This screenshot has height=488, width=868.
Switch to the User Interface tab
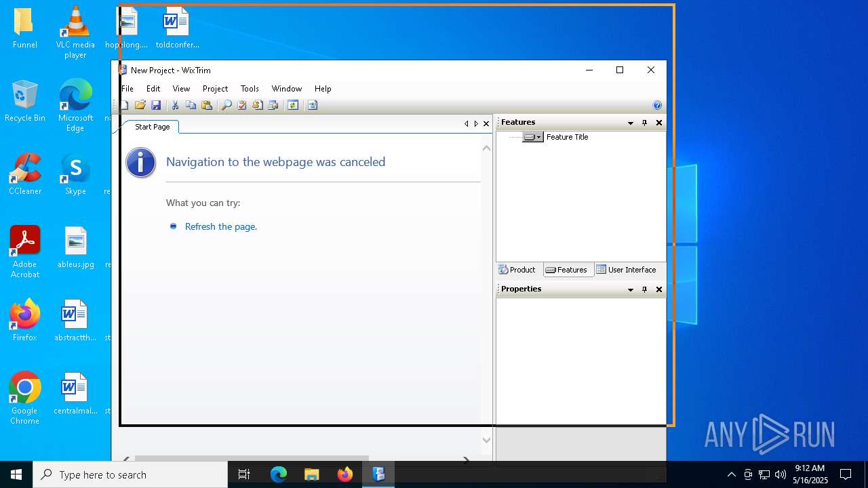627,270
